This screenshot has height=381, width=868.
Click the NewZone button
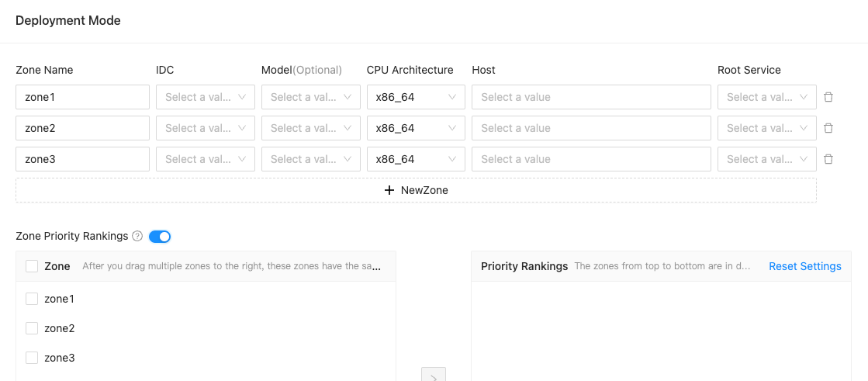[416, 190]
